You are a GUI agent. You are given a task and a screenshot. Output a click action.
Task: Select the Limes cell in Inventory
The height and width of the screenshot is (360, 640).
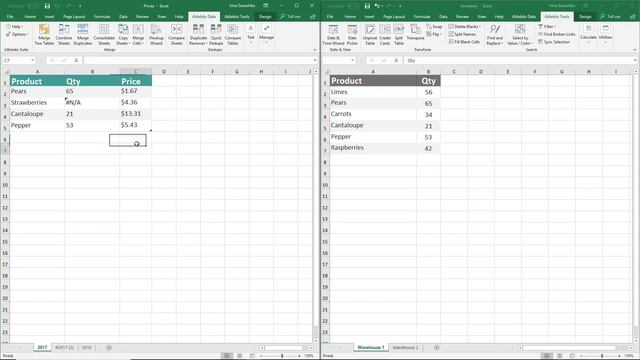[373, 92]
